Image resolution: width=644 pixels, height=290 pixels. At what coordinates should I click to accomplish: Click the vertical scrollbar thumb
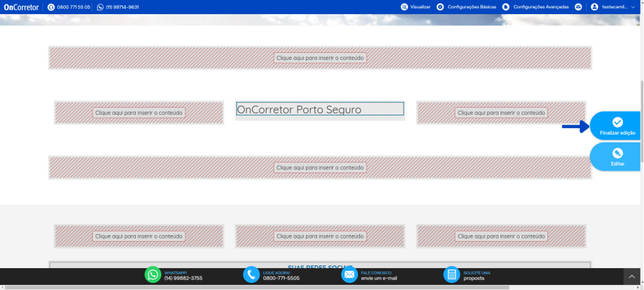click(x=641, y=121)
